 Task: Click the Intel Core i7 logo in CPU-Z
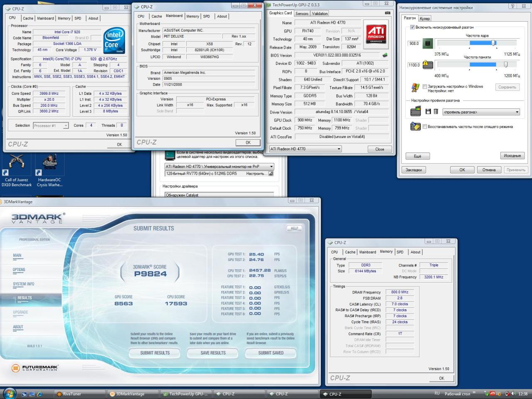point(114,40)
